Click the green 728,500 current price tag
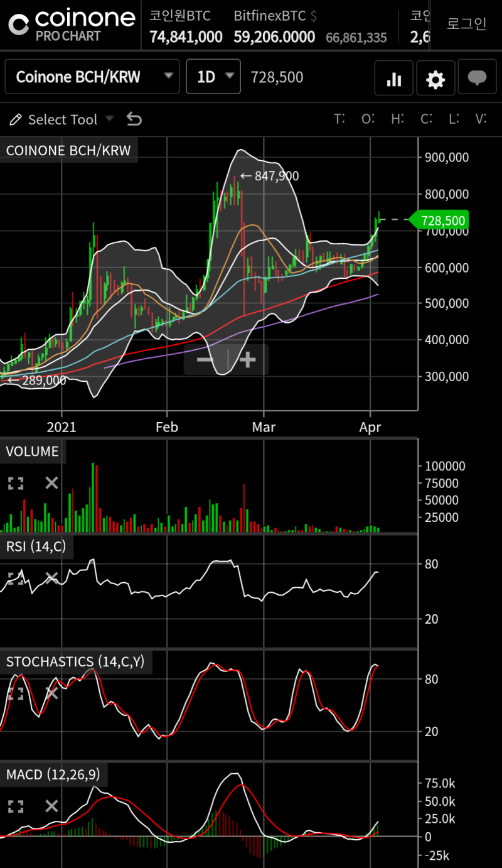Viewport: 502px width, 868px height. pyautogui.click(x=438, y=220)
